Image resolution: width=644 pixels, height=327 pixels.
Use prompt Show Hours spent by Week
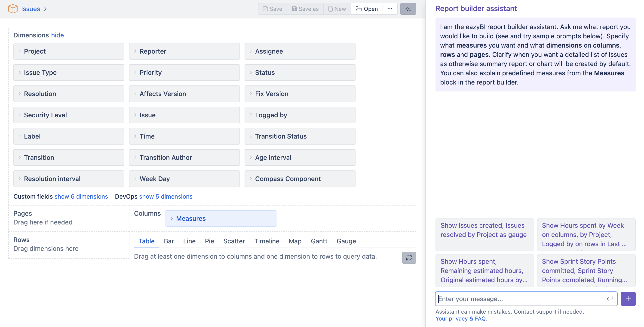[x=586, y=234]
